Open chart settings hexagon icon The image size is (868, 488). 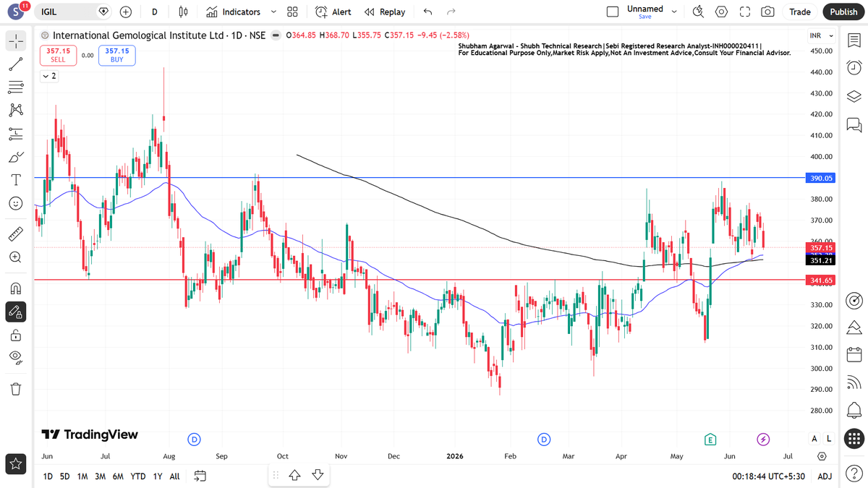pos(721,12)
